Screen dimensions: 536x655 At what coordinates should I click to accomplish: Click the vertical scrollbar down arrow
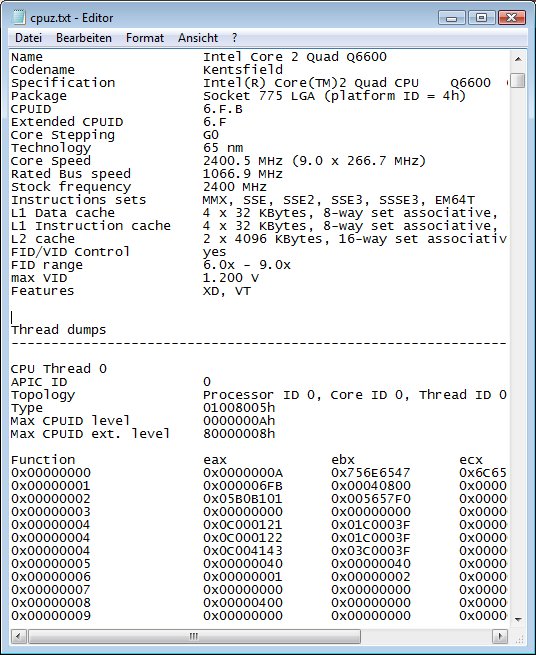(x=518, y=619)
